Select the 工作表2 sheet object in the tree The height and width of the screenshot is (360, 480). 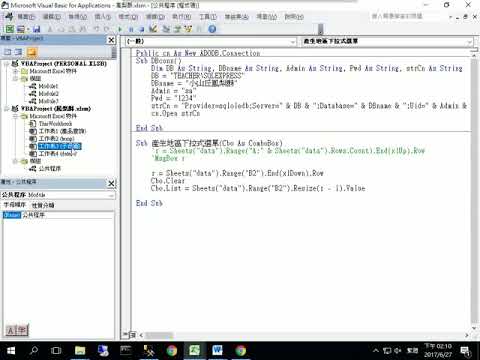click(57, 139)
